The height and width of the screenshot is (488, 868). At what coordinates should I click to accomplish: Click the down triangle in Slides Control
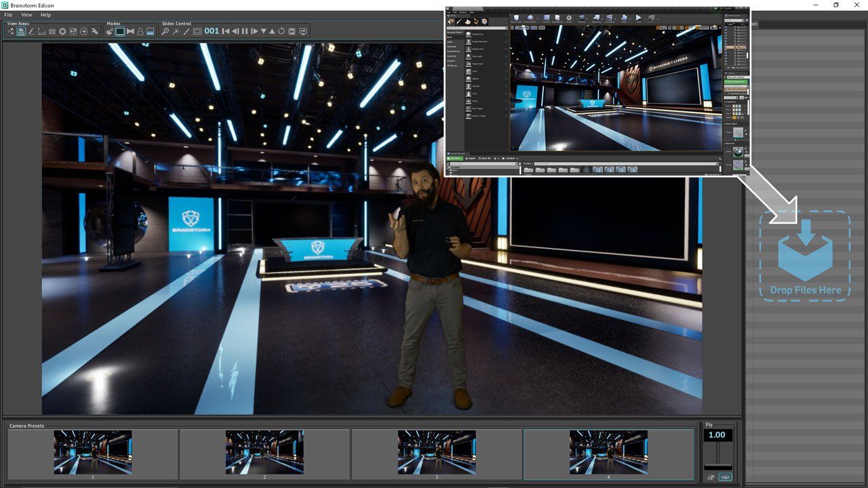263,31
